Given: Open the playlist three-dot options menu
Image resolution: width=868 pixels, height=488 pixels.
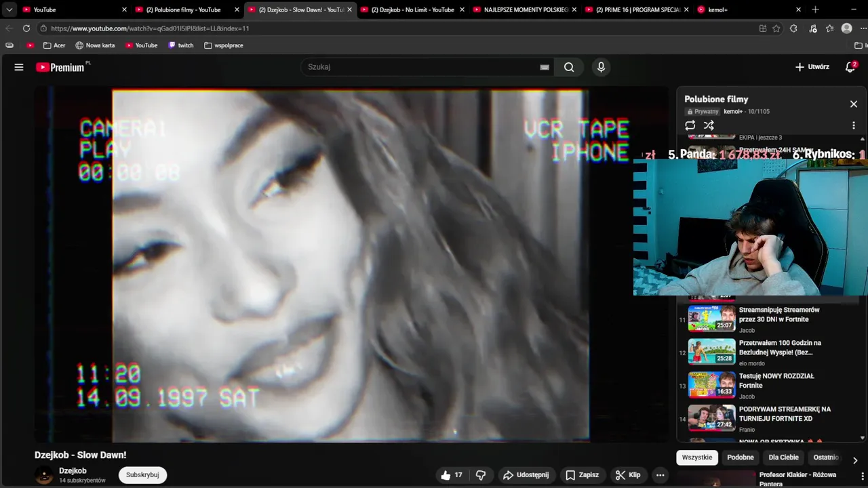Looking at the screenshot, I should [x=854, y=125].
